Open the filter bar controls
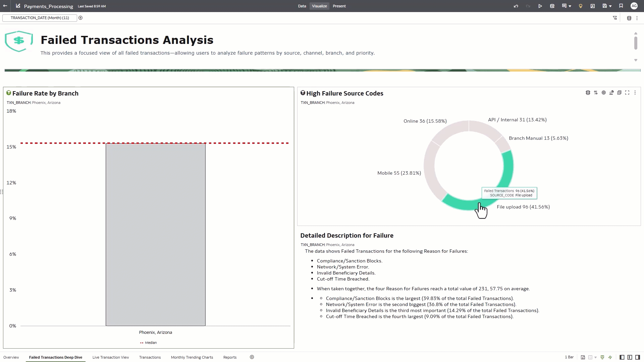 [615, 18]
